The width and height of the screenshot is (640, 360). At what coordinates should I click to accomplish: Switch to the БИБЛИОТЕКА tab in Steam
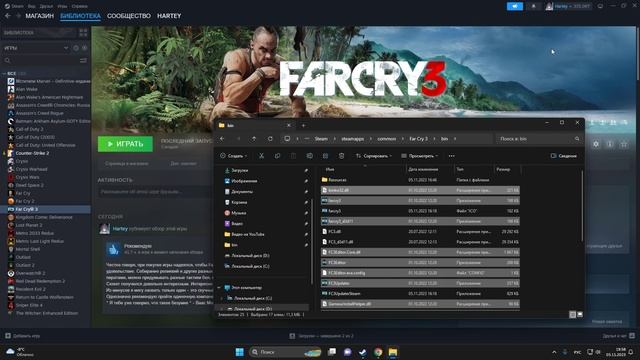coord(80,16)
